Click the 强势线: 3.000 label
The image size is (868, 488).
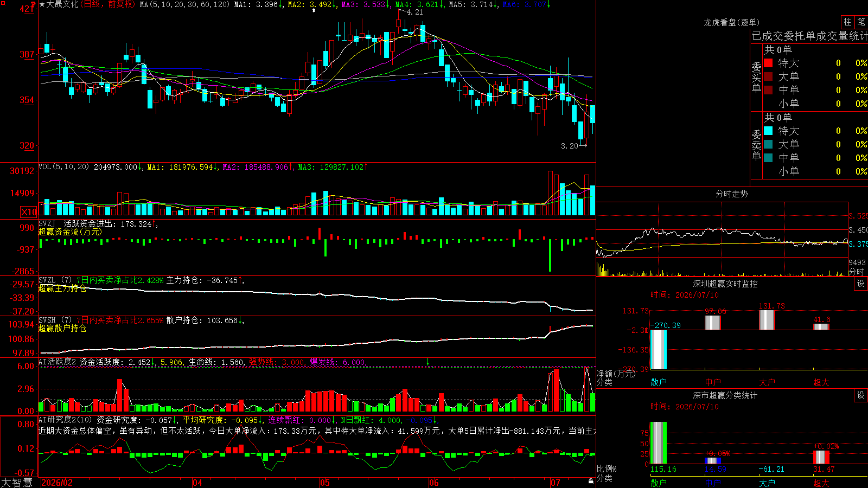277,362
